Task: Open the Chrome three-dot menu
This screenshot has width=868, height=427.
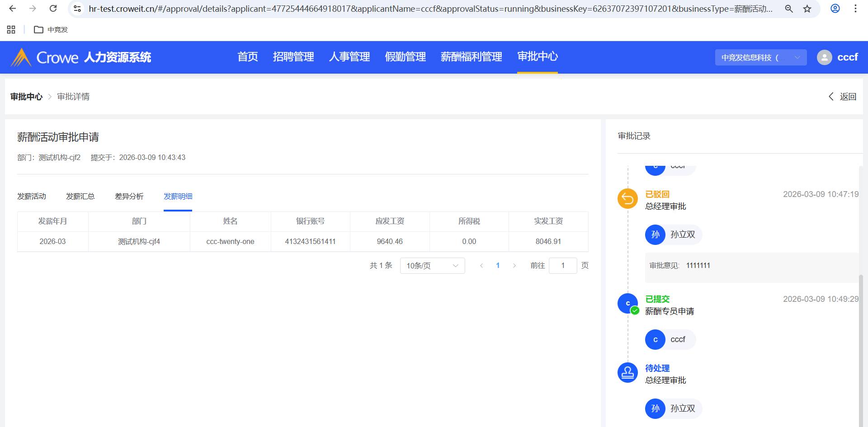Action: tap(855, 9)
